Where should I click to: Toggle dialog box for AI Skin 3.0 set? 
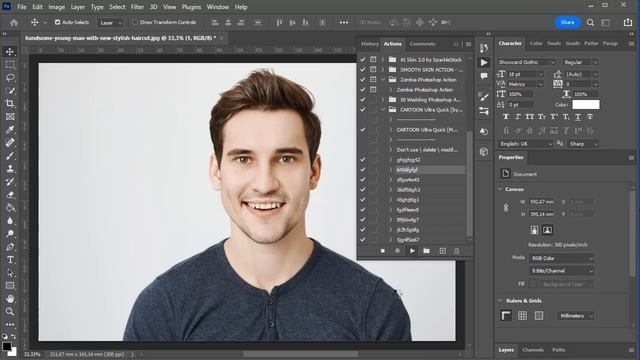click(x=373, y=60)
